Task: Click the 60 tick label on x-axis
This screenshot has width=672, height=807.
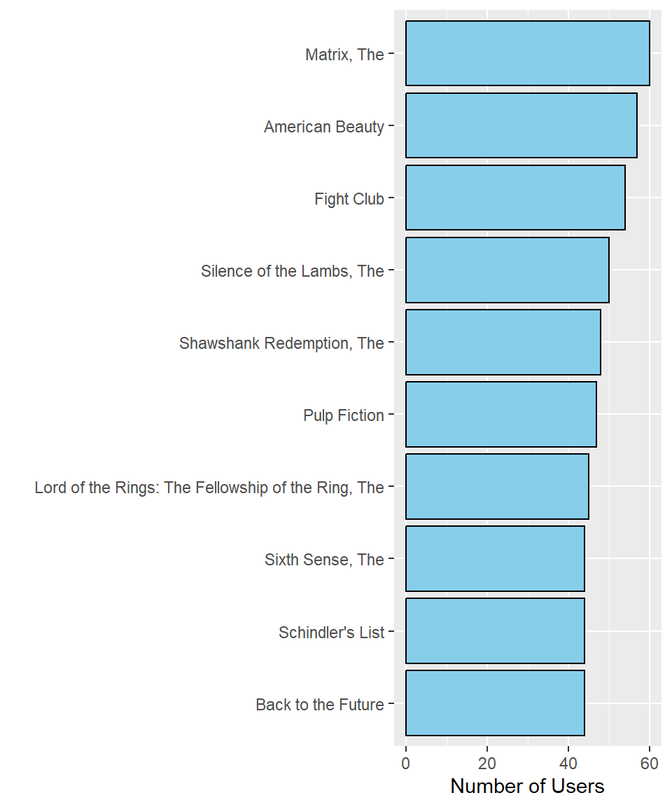Action: [x=650, y=763]
